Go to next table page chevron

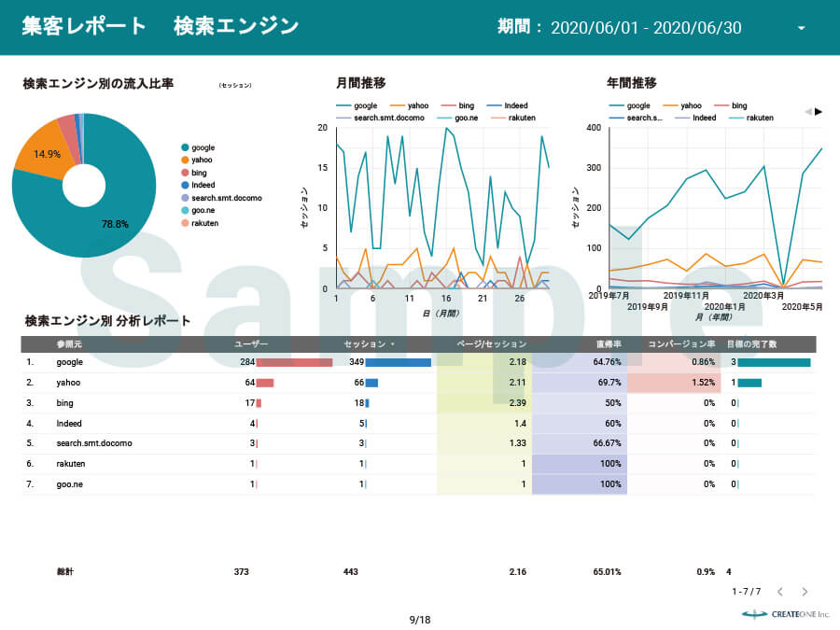[x=805, y=592]
